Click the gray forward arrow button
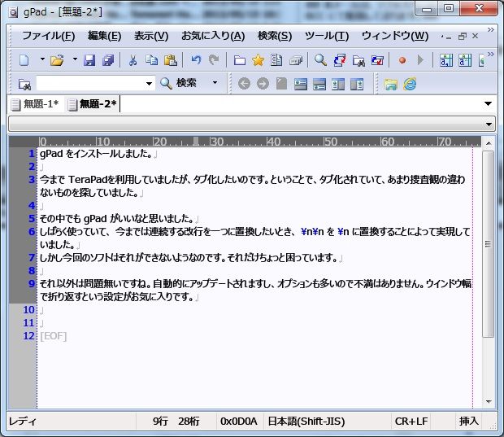The height and width of the screenshot is (437, 504). click(263, 84)
